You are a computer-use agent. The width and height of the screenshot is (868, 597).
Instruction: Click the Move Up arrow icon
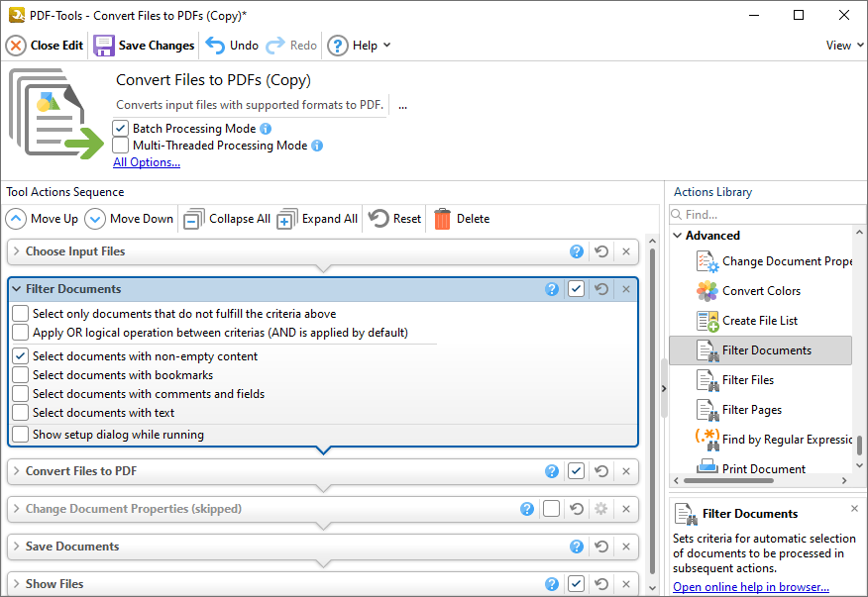tap(16, 219)
